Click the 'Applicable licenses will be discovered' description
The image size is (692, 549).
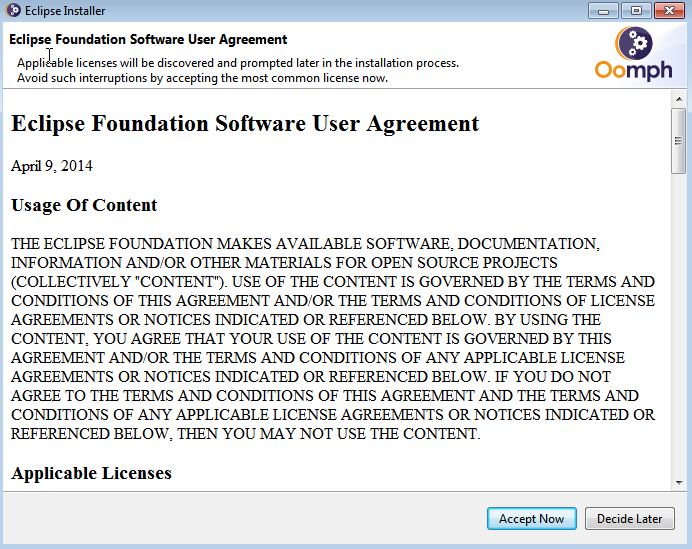click(238, 63)
